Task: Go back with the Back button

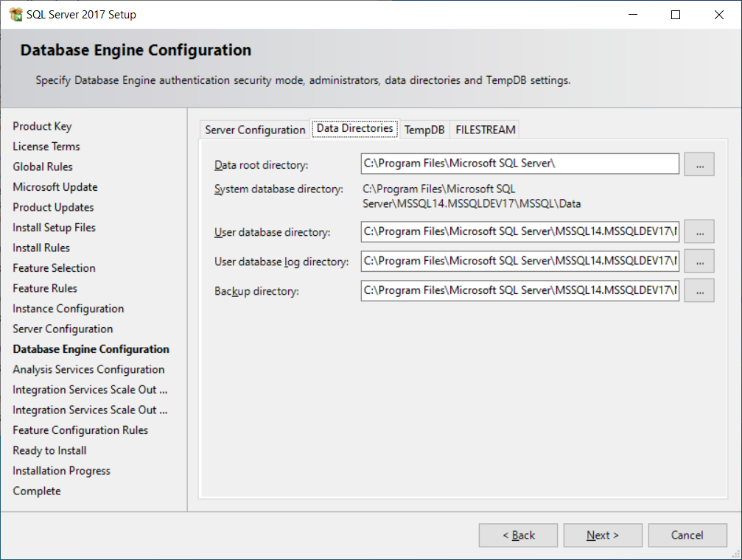Action: pos(518,536)
